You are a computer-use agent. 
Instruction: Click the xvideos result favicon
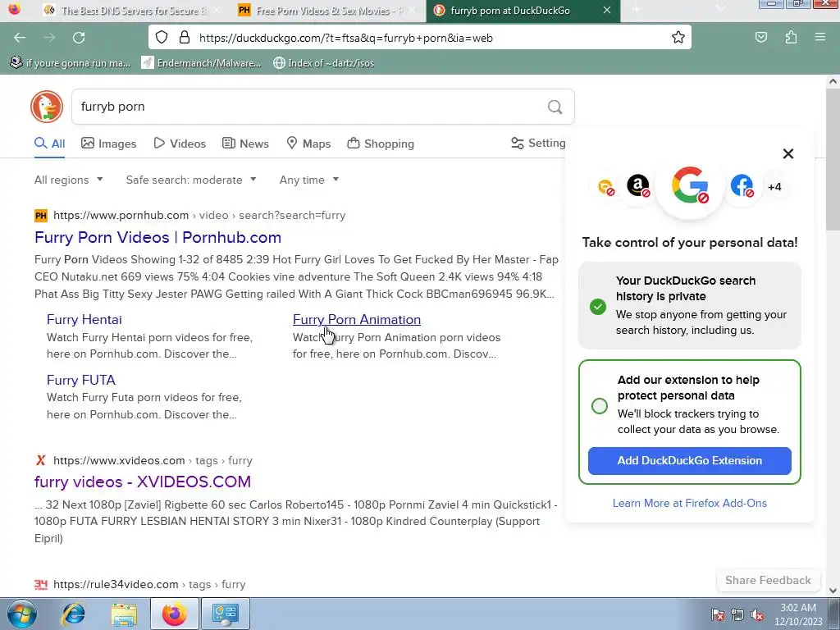point(40,460)
